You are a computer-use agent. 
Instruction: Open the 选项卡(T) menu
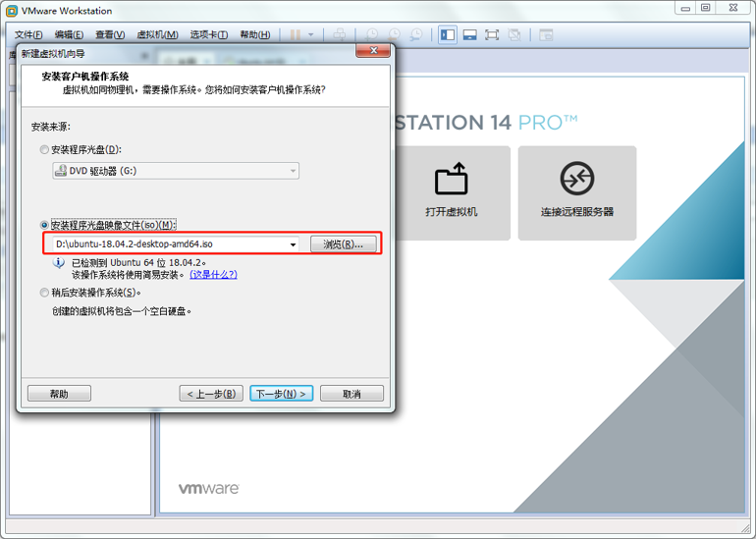(x=209, y=34)
